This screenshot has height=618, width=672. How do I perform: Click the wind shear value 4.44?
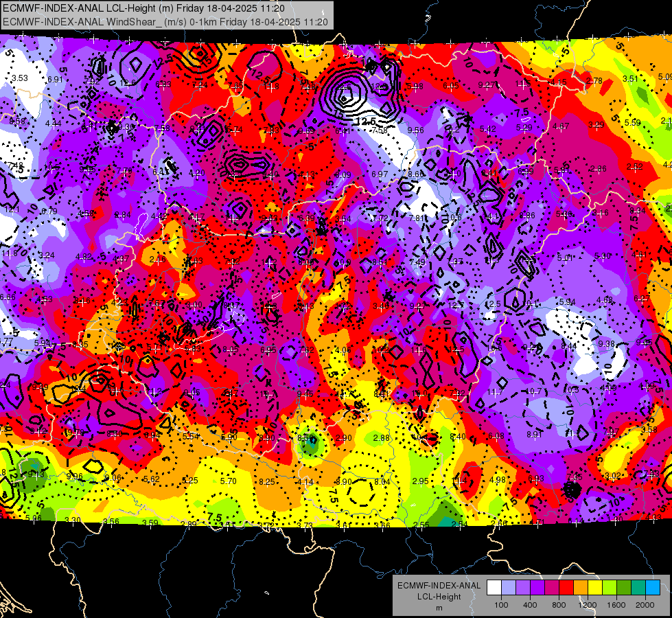(53, 124)
